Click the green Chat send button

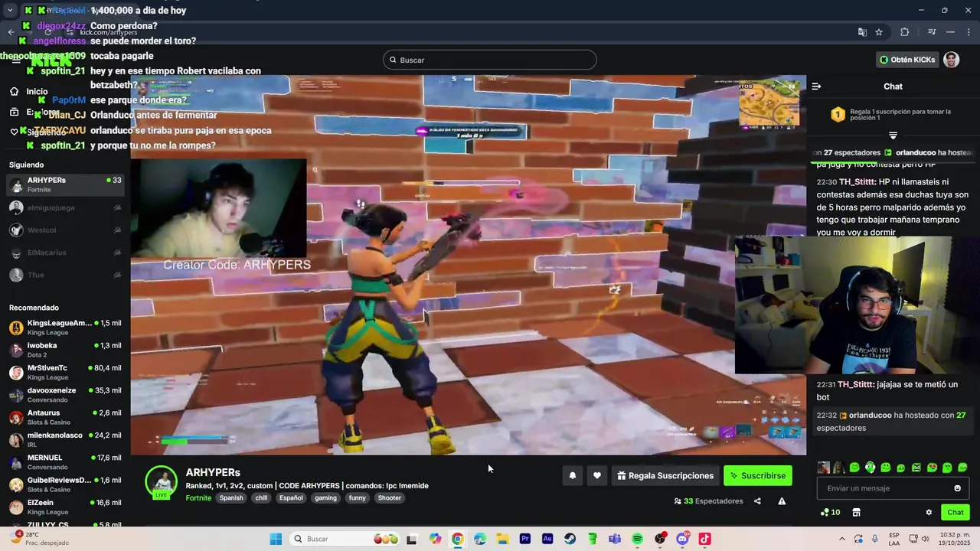click(x=955, y=512)
